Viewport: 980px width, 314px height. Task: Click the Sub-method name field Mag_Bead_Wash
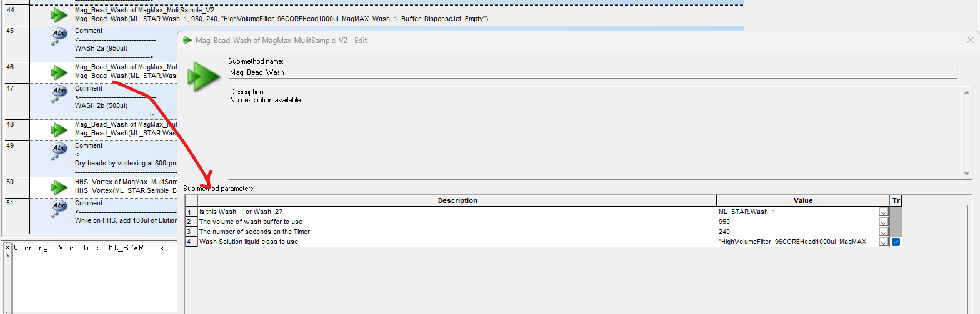[593, 72]
